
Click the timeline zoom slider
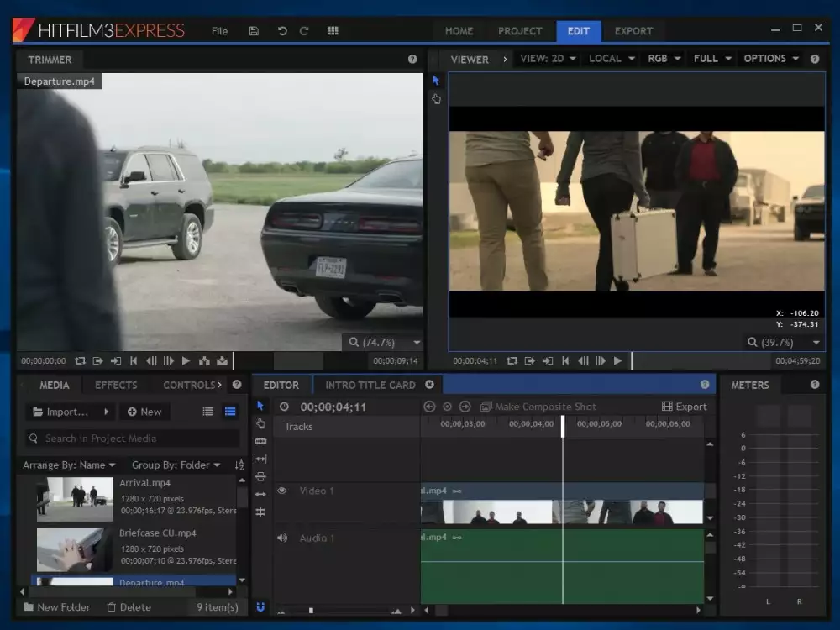[x=311, y=611]
